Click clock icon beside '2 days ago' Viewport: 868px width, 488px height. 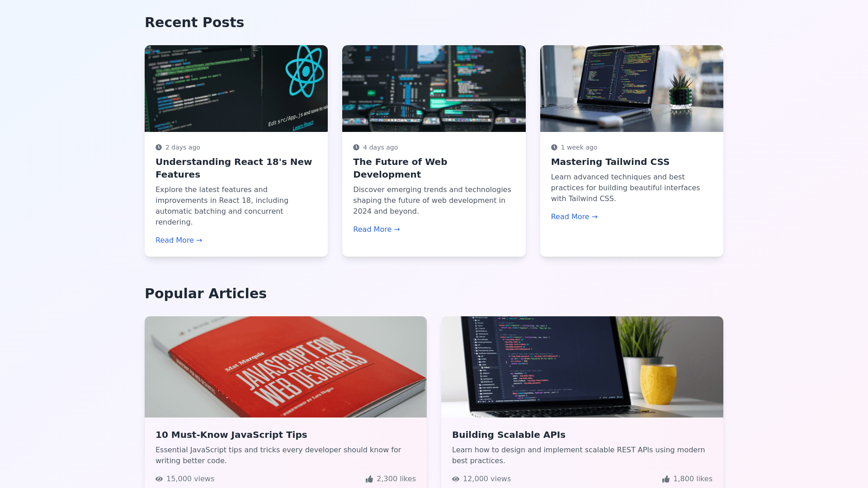point(159,147)
